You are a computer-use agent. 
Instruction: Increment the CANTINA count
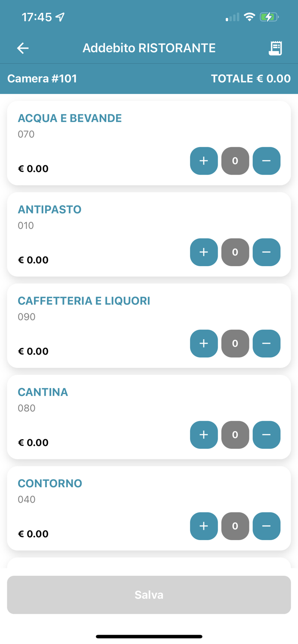(x=204, y=435)
